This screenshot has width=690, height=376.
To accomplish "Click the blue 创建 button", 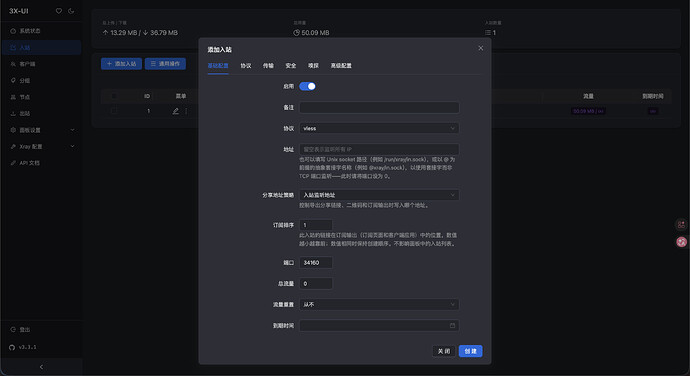I will coord(470,351).
